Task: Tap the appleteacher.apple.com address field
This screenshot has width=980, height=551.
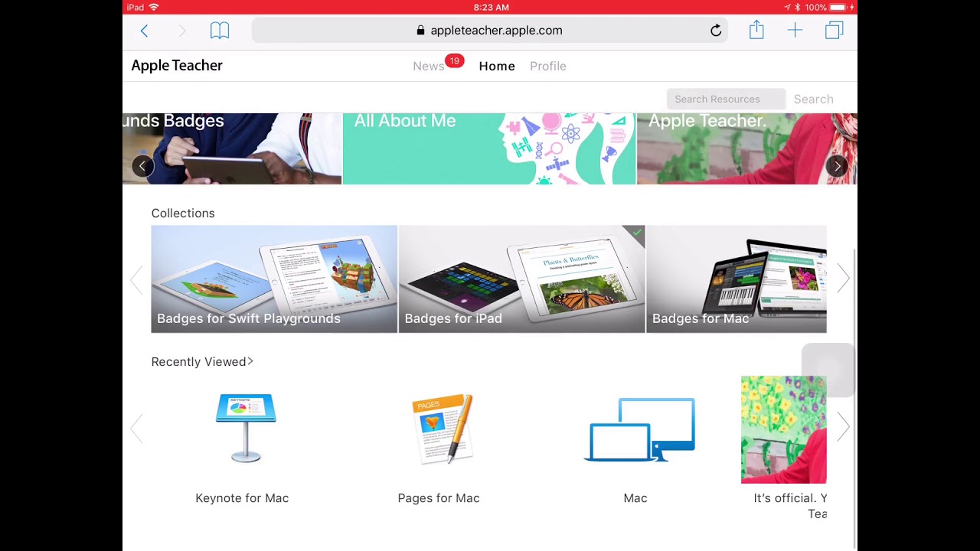Action: tap(490, 31)
